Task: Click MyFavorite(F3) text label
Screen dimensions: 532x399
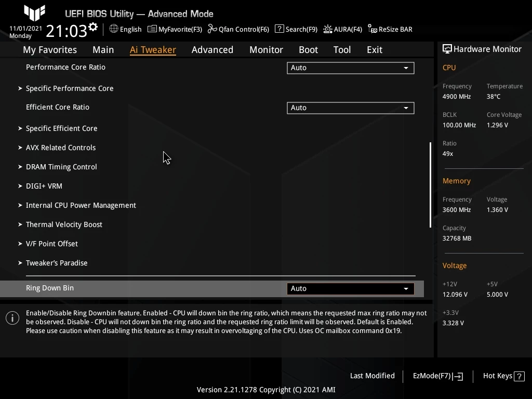Action: pyautogui.click(x=180, y=29)
